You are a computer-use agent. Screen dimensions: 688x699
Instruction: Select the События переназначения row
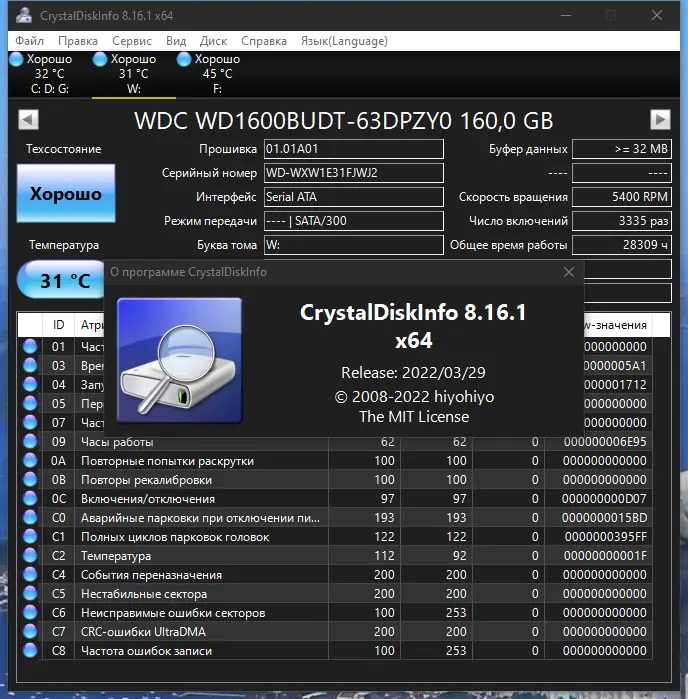(335, 575)
